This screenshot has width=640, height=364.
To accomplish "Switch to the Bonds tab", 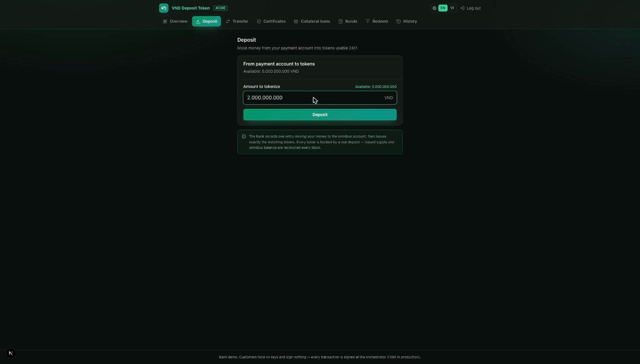I will 348,21.
